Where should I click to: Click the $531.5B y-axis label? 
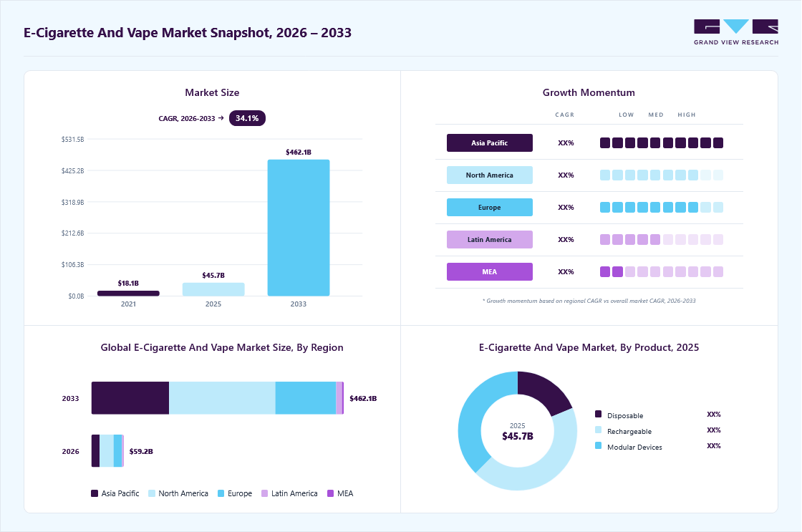click(x=72, y=139)
